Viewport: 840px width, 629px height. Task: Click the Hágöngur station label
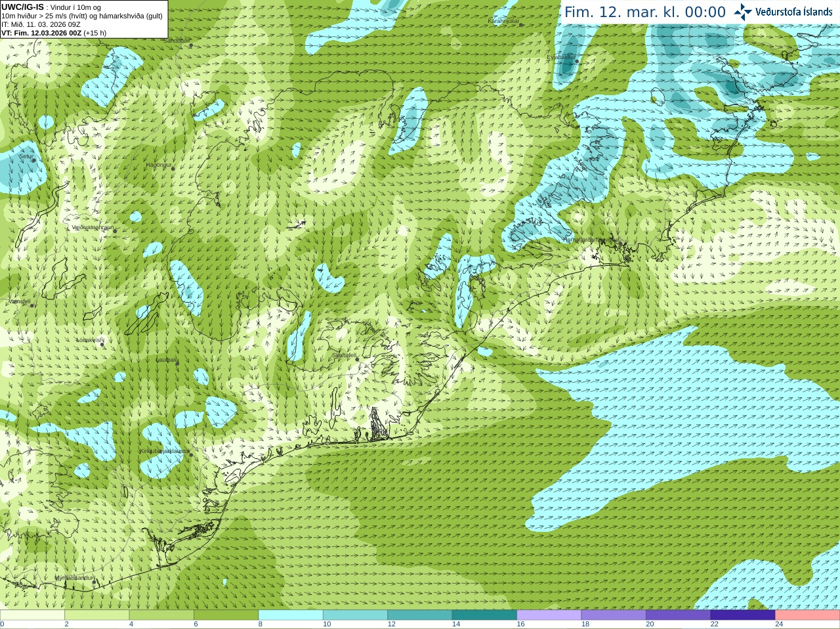(158, 165)
